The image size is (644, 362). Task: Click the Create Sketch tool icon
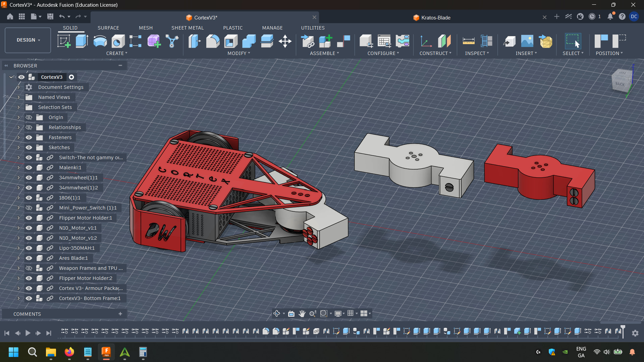[x=64, y=42]
